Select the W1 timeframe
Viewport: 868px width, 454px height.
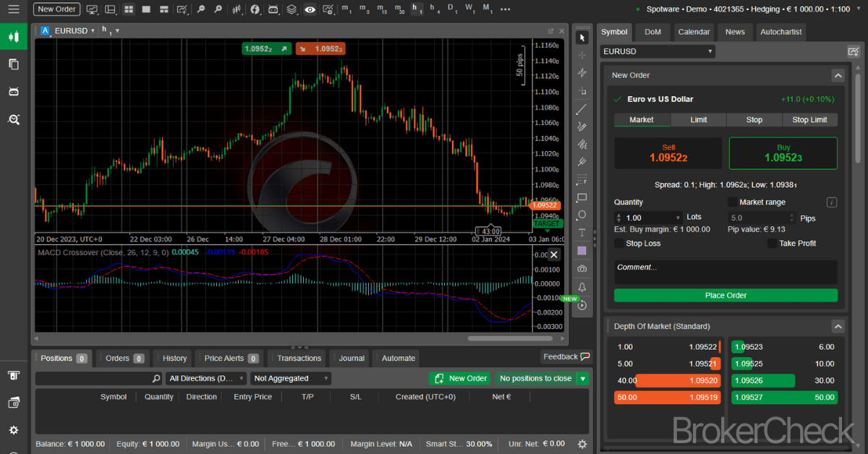pos(470,9)
